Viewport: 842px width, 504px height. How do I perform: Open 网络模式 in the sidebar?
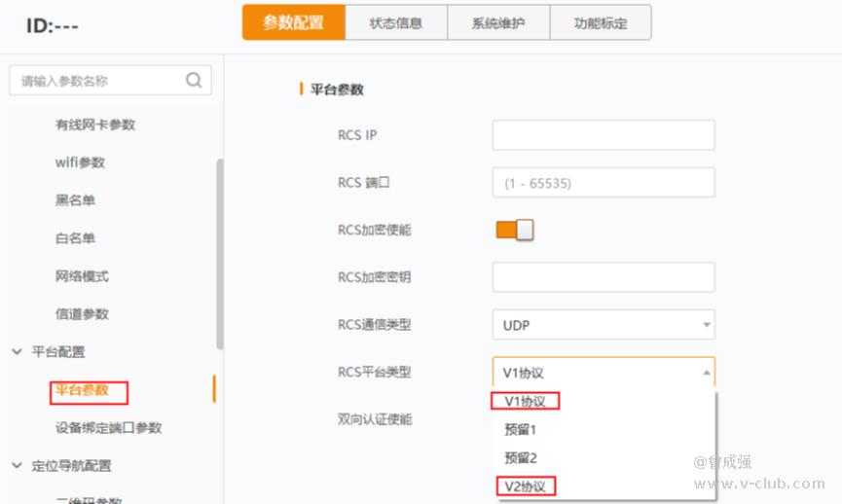82,276
